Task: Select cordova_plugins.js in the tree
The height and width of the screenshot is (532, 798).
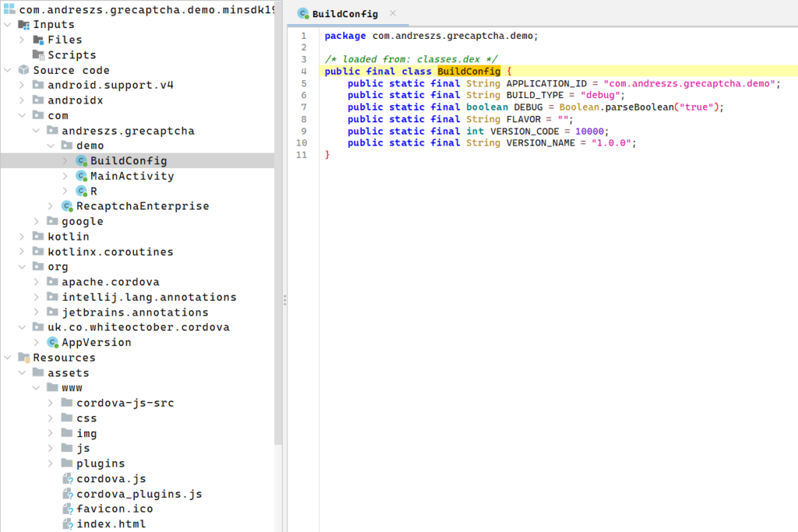Action: point(139,494)
